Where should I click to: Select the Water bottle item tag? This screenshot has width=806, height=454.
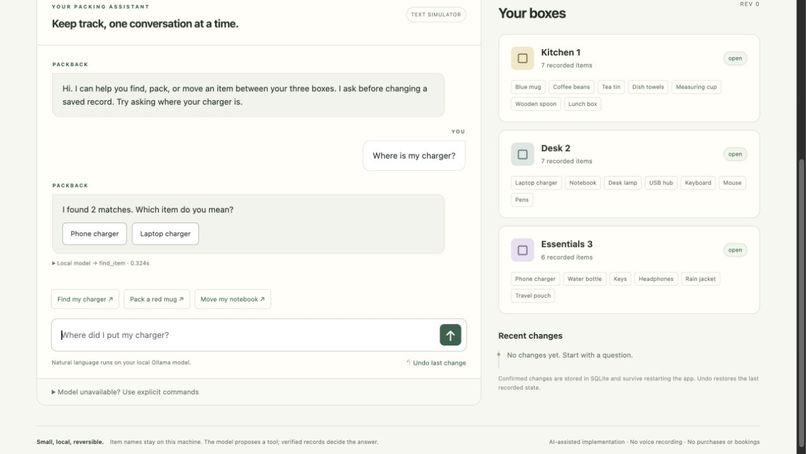click(x=584, y=279)
